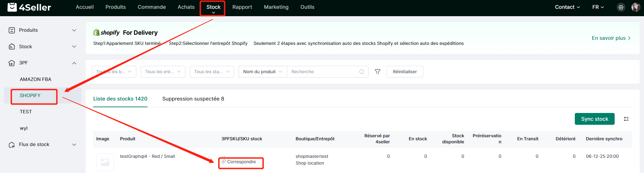Click the Correspondre link
644x173 pixels.
point(241,162)
